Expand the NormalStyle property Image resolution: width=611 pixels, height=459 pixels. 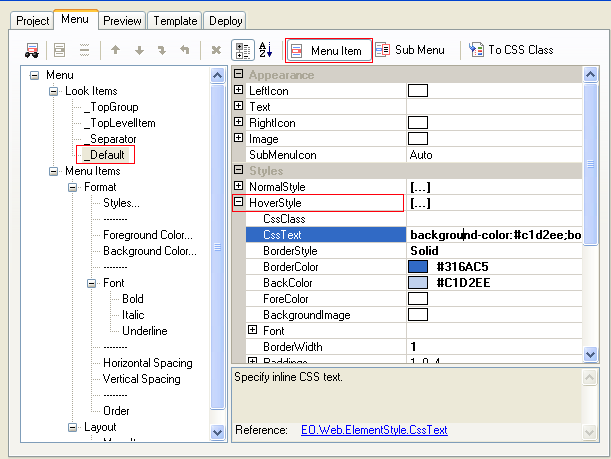(x=239, y=187)
